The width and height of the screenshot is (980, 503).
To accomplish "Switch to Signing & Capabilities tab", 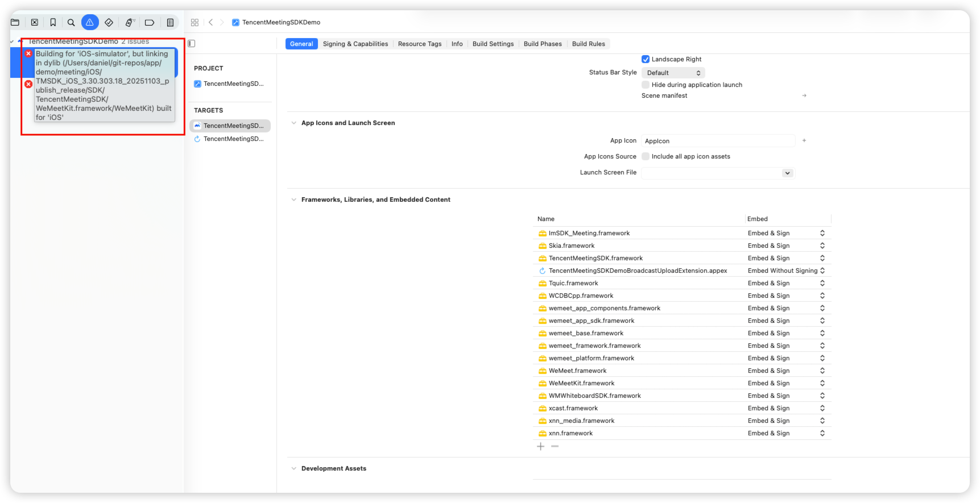I will point(355,44).
